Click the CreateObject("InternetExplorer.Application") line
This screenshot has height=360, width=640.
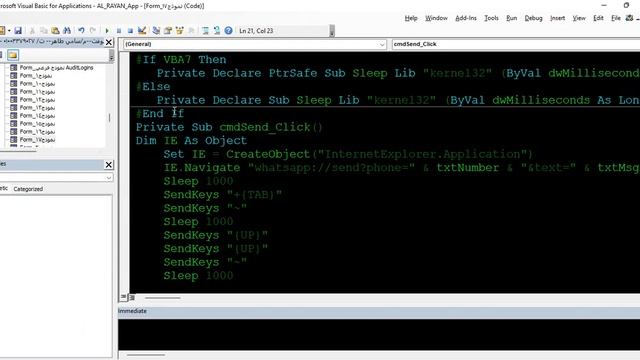348,154
